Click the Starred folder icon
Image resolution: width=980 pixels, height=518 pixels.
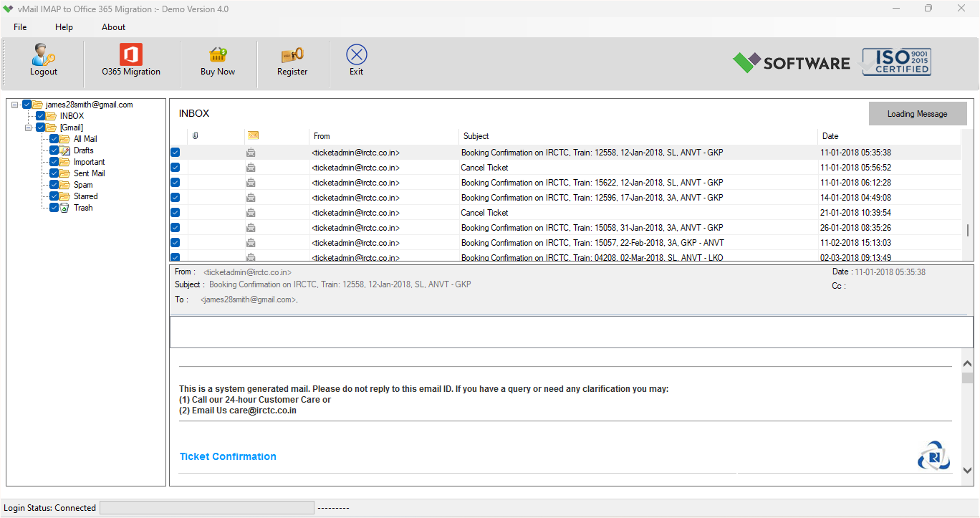pos(64,196)
